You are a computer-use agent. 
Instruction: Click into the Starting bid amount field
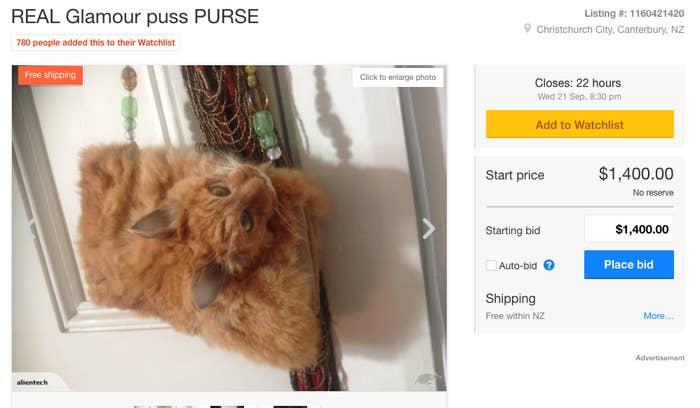click(629, 229)
